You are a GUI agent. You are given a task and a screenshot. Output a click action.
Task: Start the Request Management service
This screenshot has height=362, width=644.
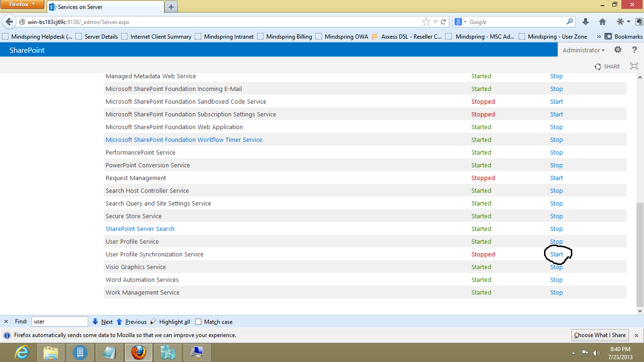click(556, 178)
